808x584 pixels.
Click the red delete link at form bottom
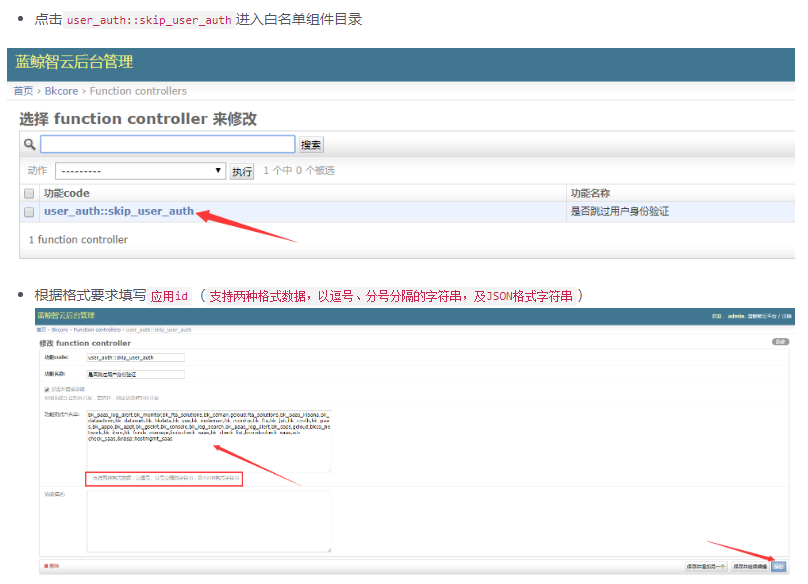pos(52,566)
